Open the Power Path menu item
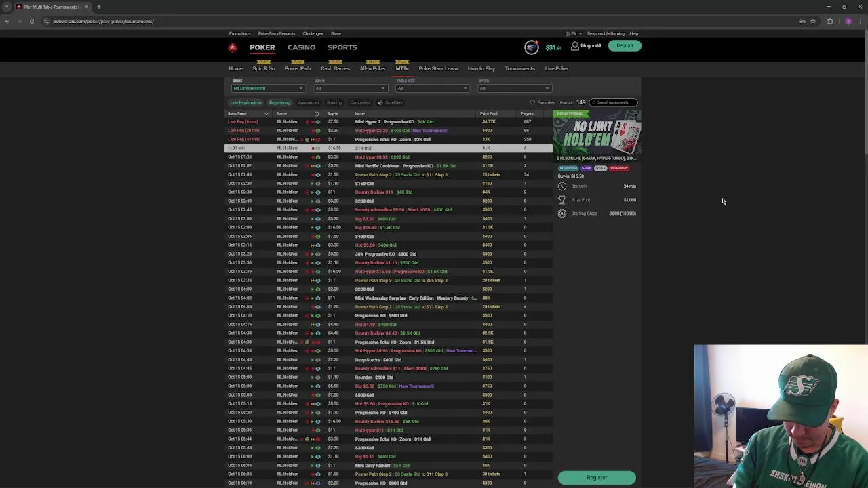Viewport: 868px width, 488px height. point(298,68)
